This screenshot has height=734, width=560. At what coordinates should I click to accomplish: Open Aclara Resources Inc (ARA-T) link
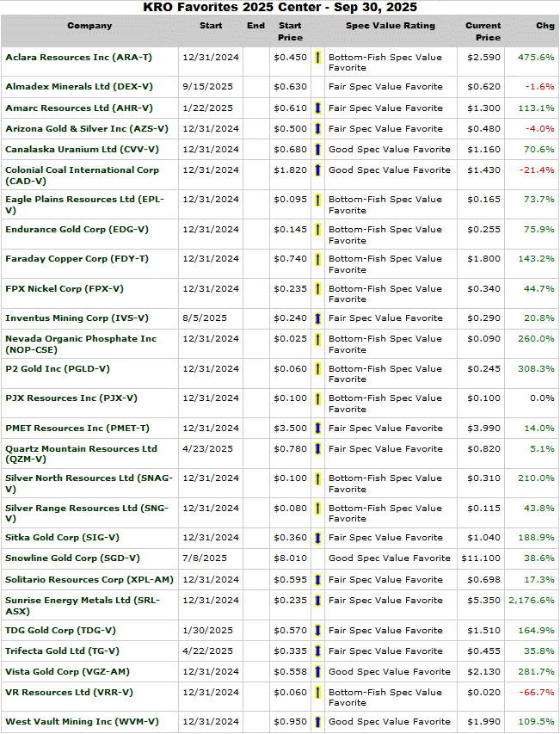tap(78, 58)
